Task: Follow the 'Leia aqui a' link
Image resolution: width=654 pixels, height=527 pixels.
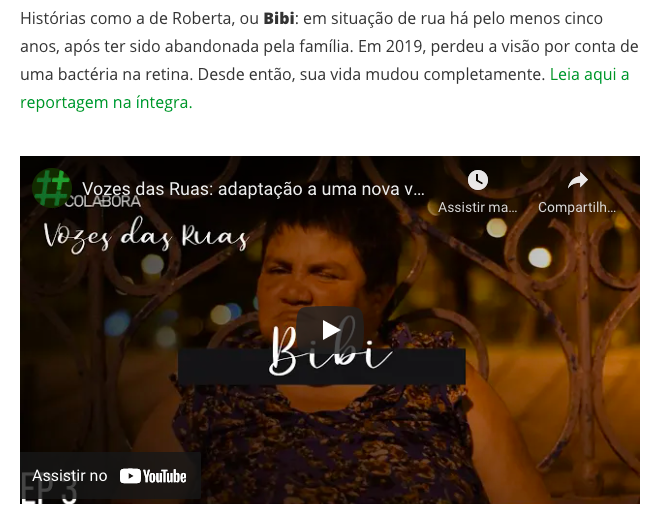Action: tap(589, 75)
